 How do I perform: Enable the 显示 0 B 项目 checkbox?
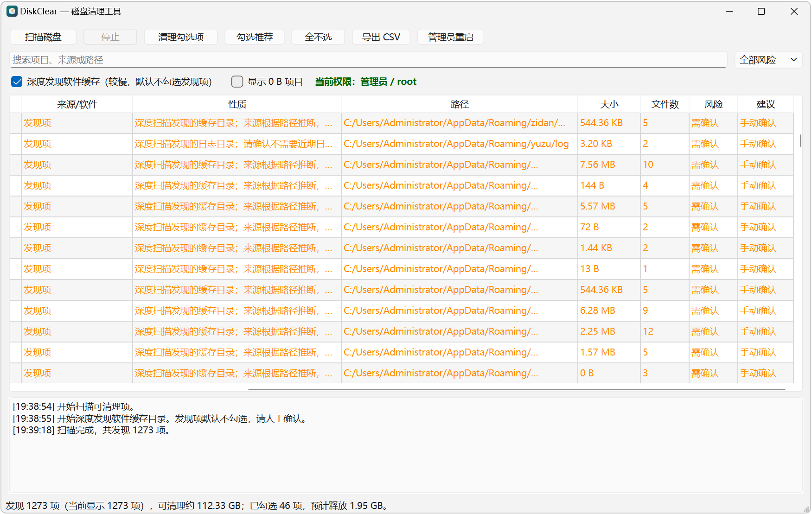237,82
